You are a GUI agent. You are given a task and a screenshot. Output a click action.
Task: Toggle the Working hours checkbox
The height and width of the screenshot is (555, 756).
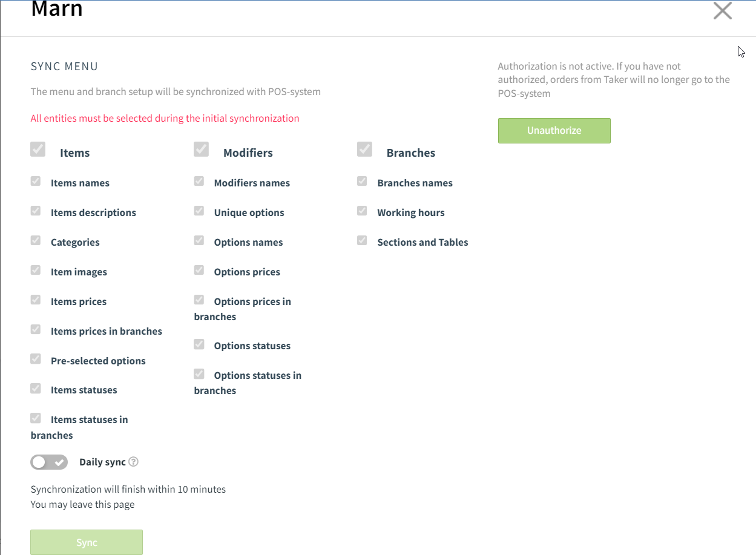tap(362, 211)
